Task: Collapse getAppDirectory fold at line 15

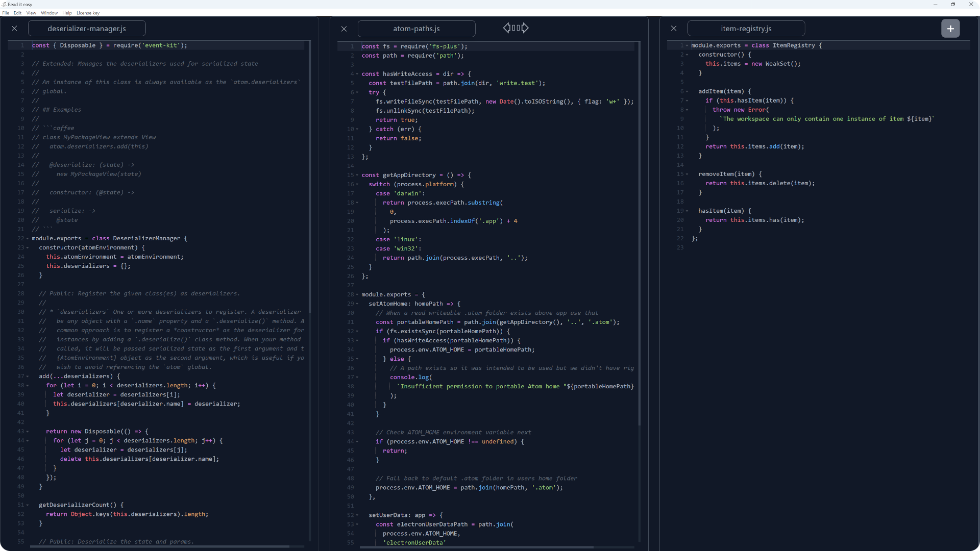Action: [357, 175]
